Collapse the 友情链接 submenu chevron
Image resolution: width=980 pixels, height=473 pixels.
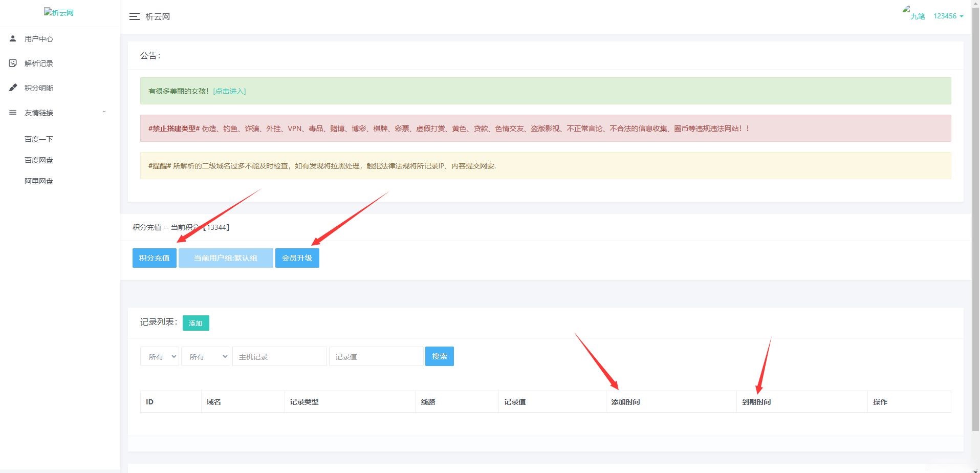(104, 112)
